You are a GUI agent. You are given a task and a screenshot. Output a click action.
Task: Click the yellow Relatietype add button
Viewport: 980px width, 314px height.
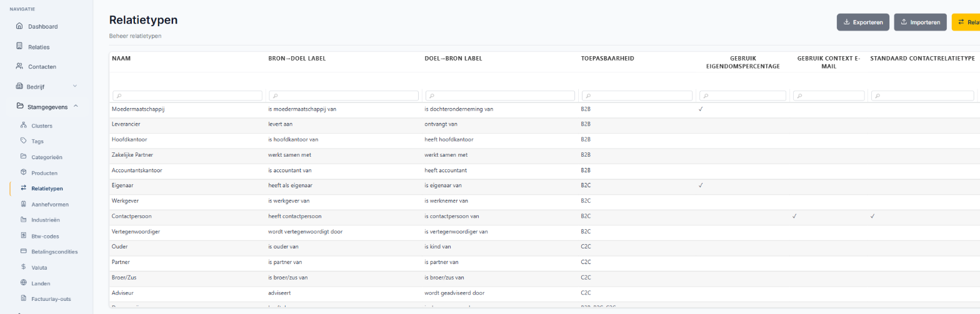pyautogui.click(x=966, y=22)
